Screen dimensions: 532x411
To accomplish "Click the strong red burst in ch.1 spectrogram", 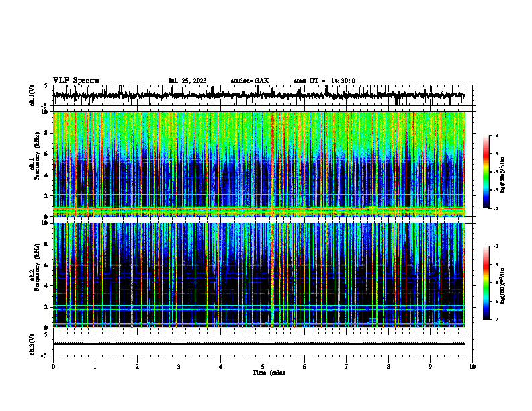I will pos(273,164).
